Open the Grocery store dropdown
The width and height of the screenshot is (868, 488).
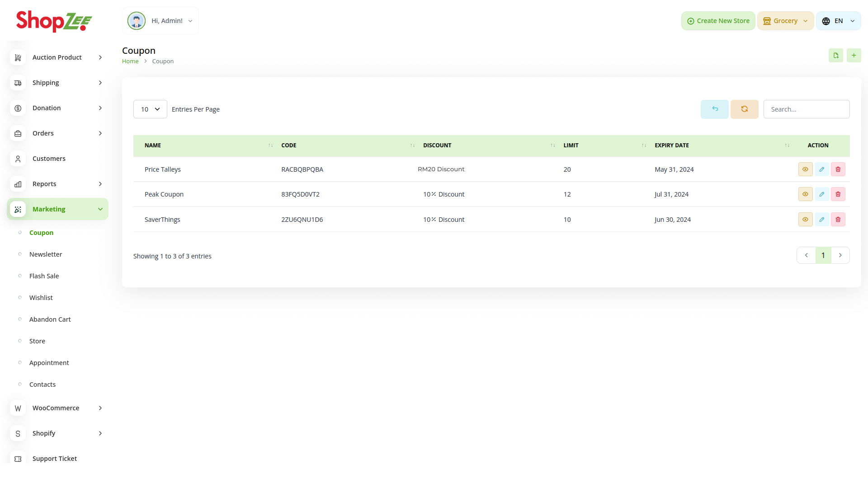(785, 21)
